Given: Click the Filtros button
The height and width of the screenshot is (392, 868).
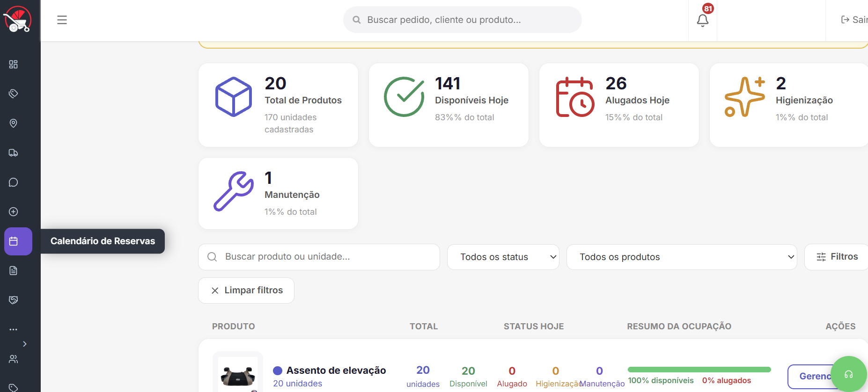Looking at the screenshot, I should [837, 257].
